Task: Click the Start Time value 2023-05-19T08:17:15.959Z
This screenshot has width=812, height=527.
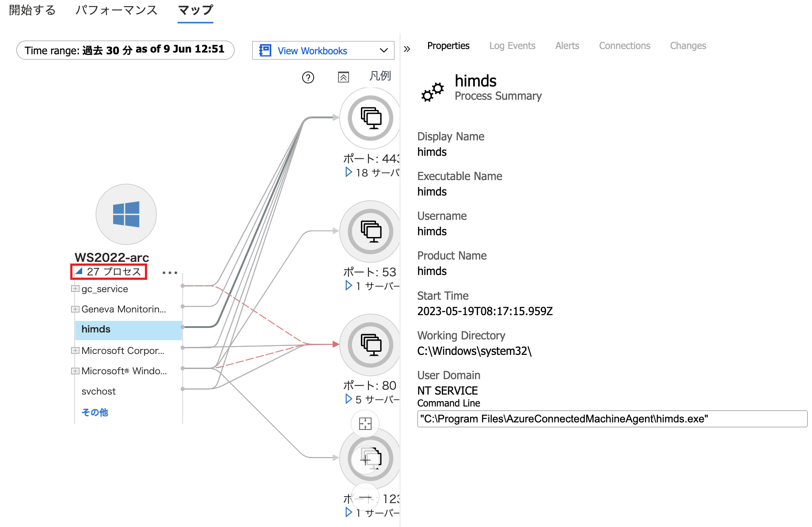Action: coord(485,311)
